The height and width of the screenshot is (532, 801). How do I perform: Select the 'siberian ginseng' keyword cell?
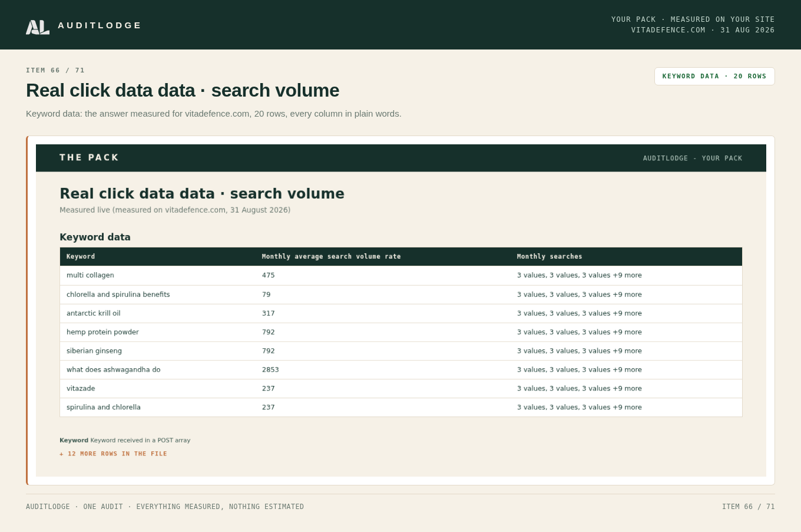tap(94, 351)
